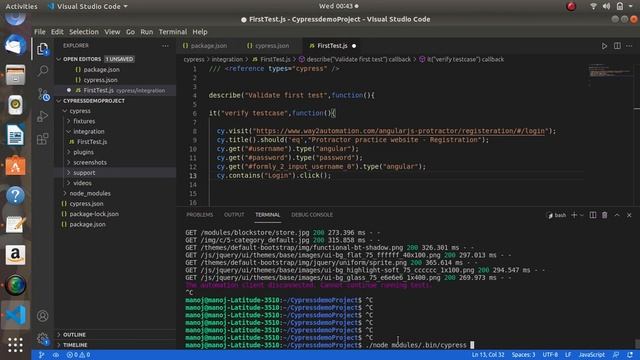Open the Terminal menu
The width and height of the screenshot is (640, 360).
click(173, 32)
